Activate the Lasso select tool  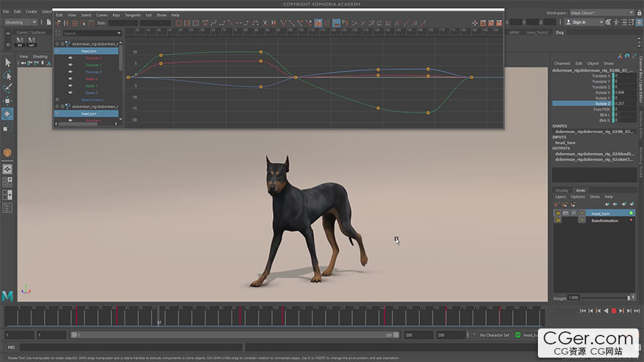(7, 75)
